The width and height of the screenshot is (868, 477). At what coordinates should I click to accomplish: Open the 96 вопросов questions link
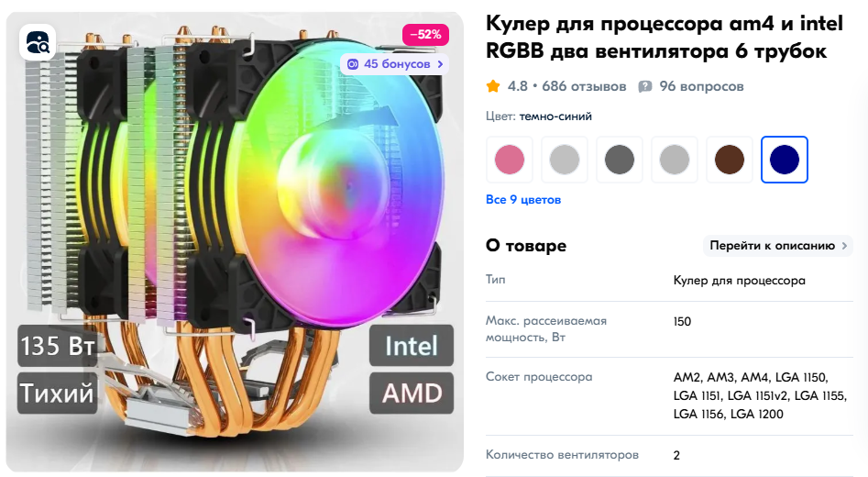(x=701, y=86)
